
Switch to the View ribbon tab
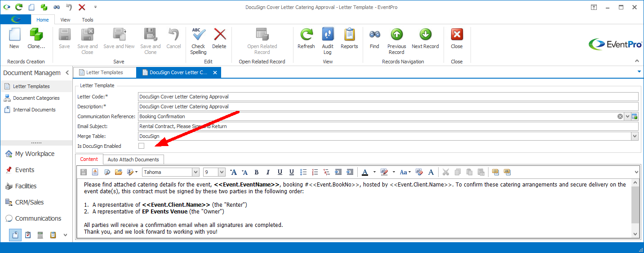point(65,20)
